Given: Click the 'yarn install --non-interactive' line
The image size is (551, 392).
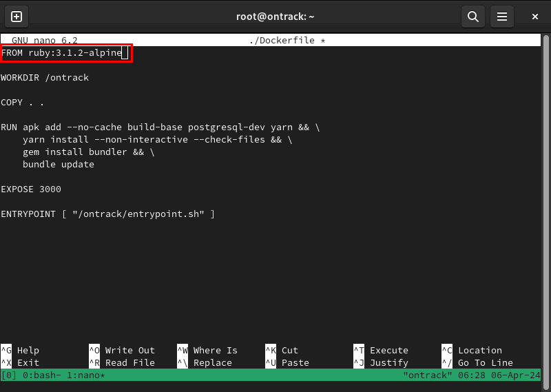Looking at the screenshot, I should coord(158,140).
